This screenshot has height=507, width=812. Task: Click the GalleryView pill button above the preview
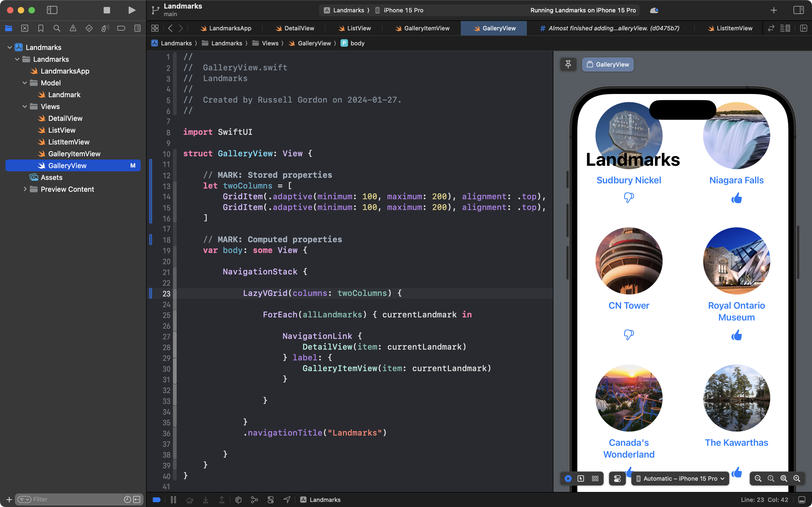[607, 64]
